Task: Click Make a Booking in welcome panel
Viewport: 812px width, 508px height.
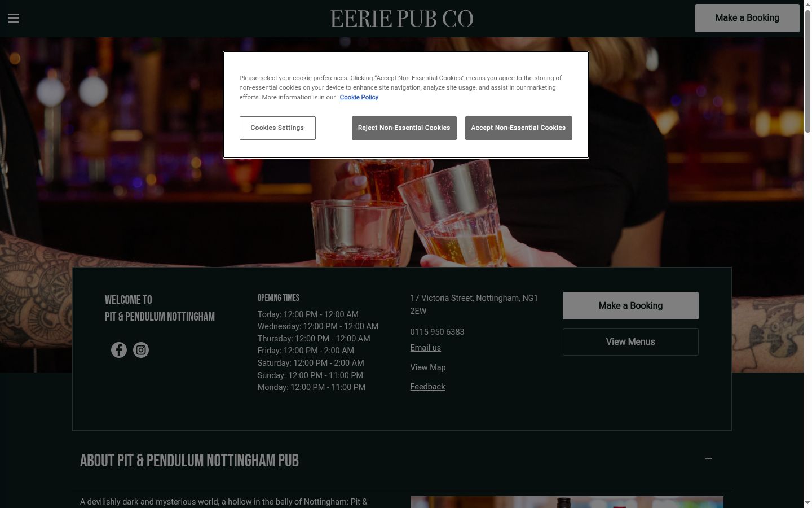Action: click(x=630, y=305)
